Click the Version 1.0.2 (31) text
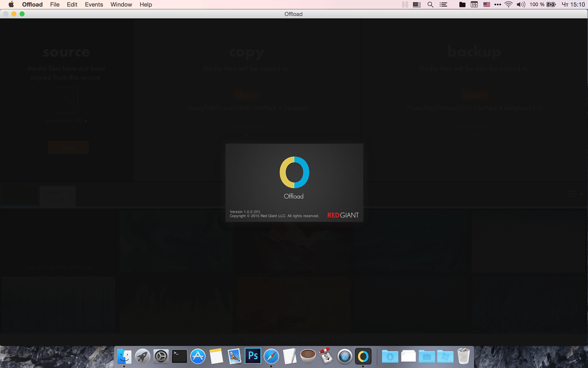The height and width of the screenshot is (368, 588). click(245, 212)
